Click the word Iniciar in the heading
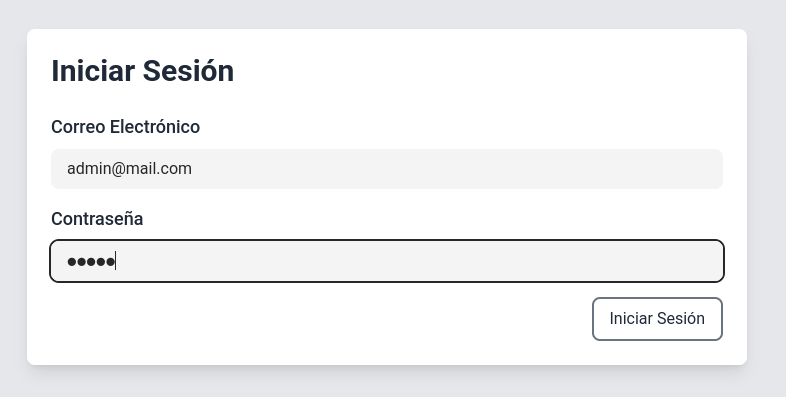 tap(93, 71)
